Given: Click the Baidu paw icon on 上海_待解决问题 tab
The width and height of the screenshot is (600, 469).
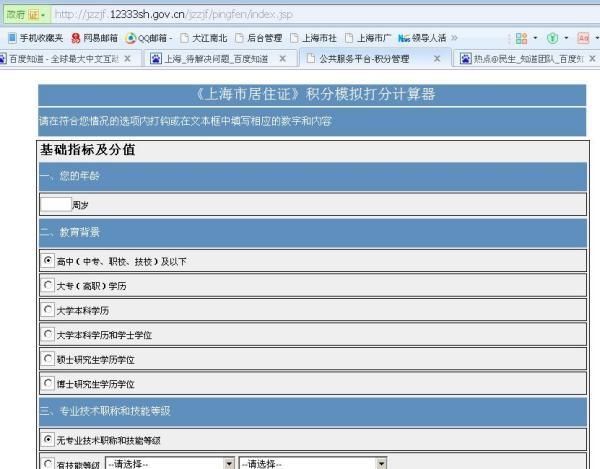Looking at the screenshot, I should point(156,59).
